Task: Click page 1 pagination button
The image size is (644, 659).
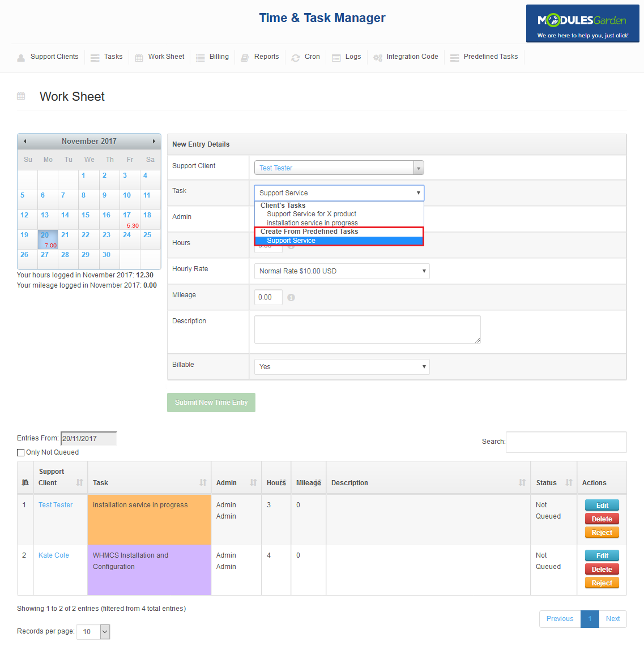Action: 590,619
